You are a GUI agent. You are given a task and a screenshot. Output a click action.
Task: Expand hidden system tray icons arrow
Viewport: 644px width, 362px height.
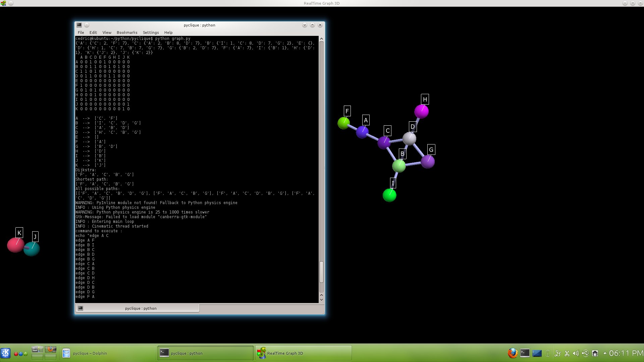[605, 353]
